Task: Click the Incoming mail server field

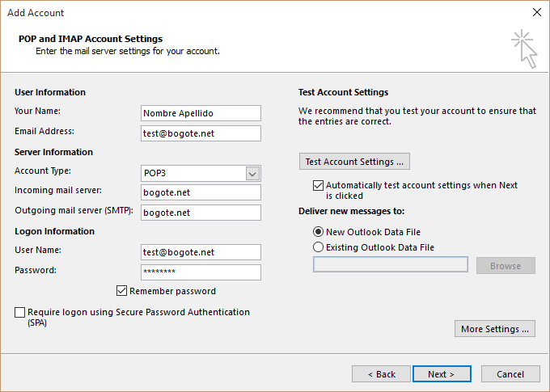Action: [201, 192]
